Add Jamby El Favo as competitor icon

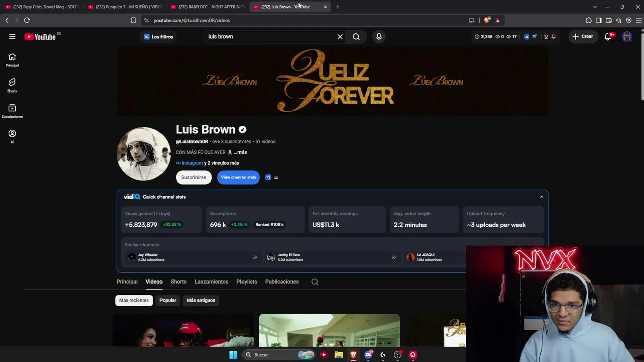394,257
